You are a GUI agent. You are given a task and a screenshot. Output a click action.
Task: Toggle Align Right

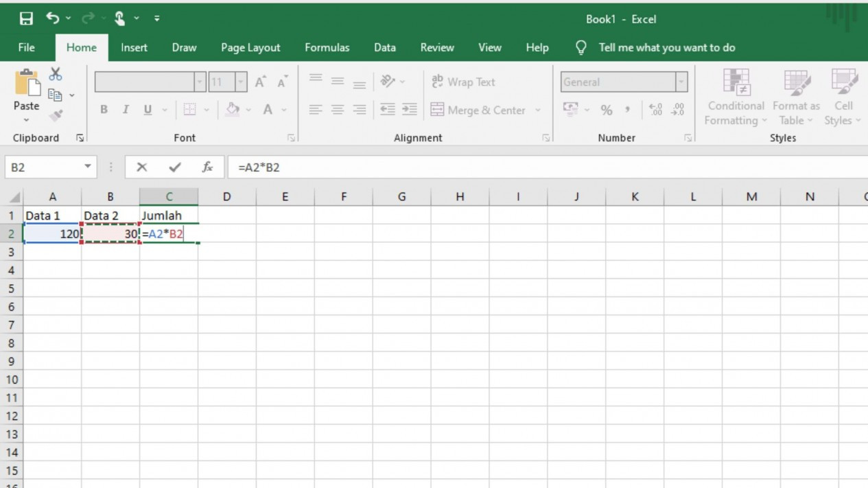coord(360,110)
